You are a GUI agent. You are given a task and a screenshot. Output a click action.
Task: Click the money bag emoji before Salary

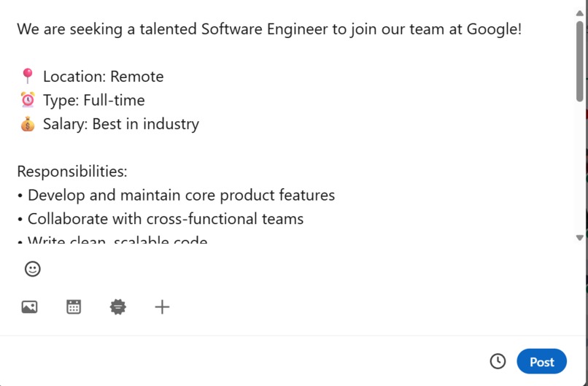[28, 124]
